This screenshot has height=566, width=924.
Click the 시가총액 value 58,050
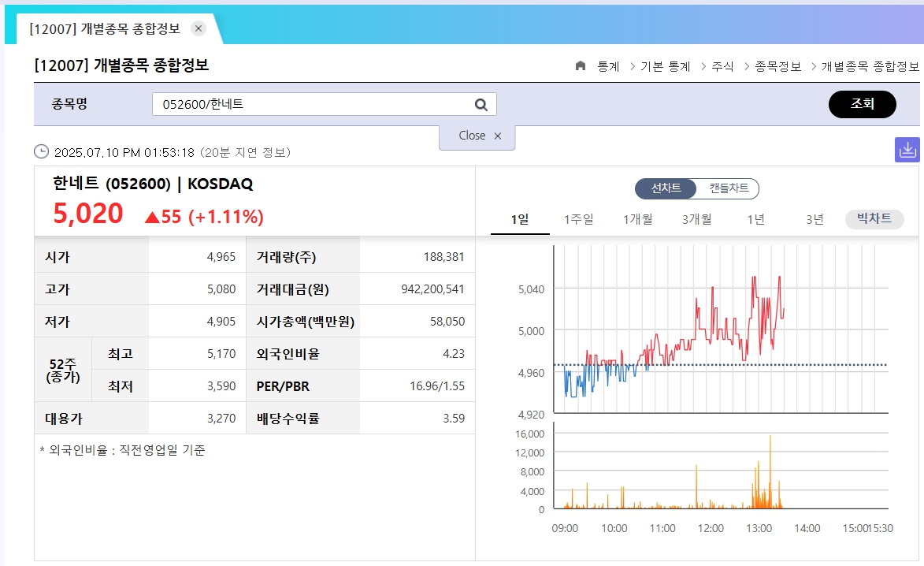coord(447,322)
